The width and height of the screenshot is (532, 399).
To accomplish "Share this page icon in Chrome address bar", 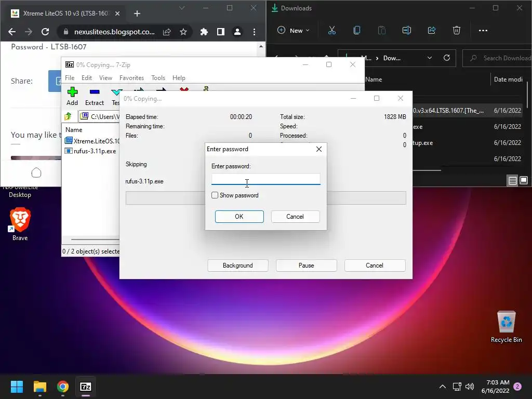I will (x=167, y=32).
